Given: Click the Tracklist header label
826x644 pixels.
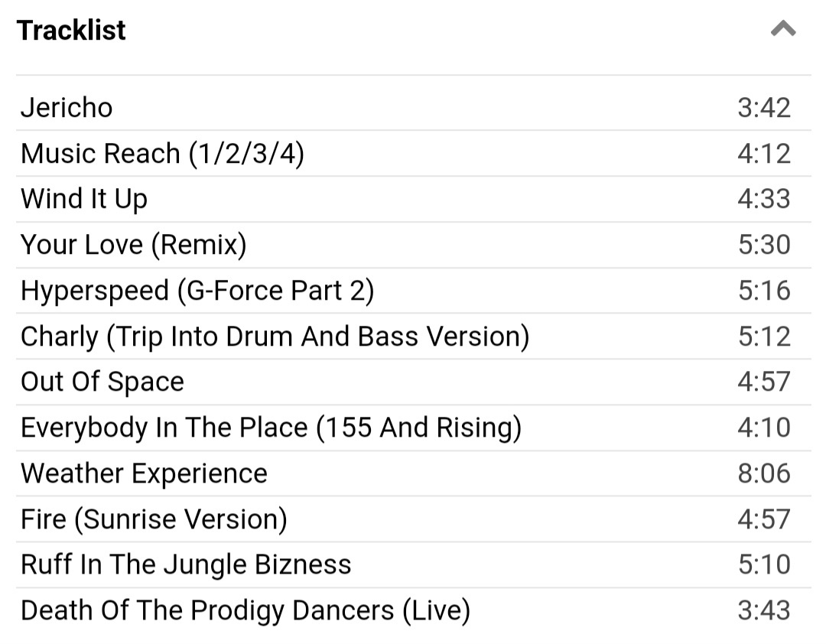Looking at the screenshot, I should click(x=71, y=29).
